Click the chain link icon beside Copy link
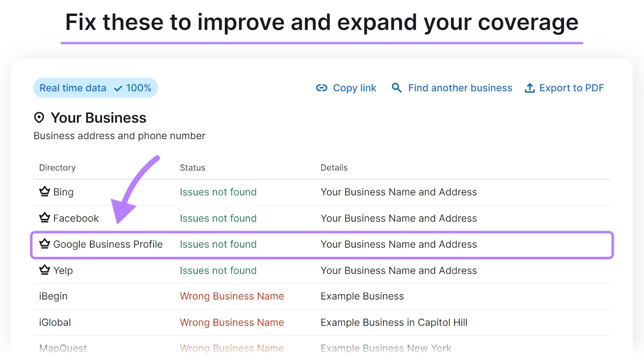This screenshot has height=362, width=644. (321, 88)
